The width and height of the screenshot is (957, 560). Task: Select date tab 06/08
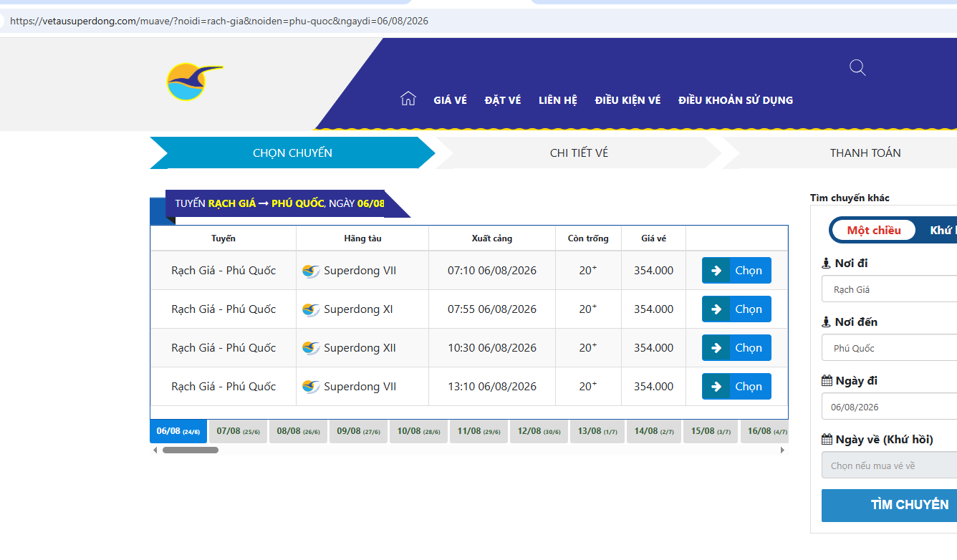click(x=178, y=431)
